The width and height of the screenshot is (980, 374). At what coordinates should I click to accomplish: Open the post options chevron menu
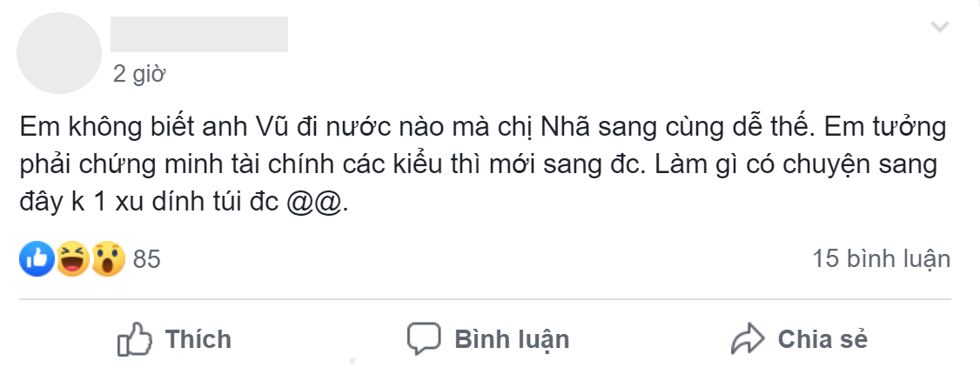(939, 27)
